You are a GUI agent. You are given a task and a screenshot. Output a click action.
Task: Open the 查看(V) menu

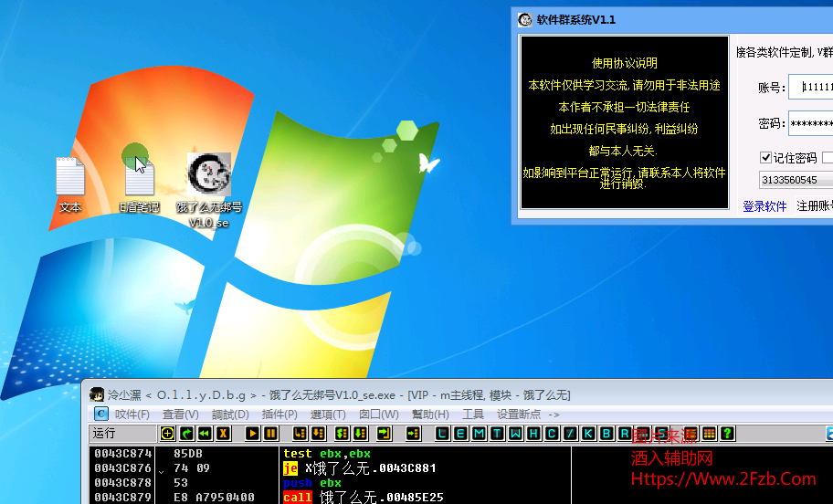181,415
